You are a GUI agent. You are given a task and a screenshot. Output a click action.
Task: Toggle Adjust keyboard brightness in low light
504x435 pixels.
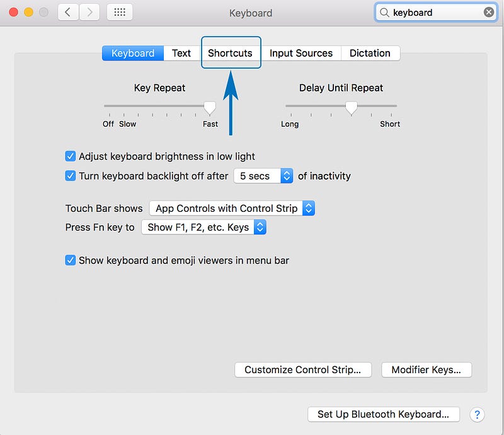71,156
